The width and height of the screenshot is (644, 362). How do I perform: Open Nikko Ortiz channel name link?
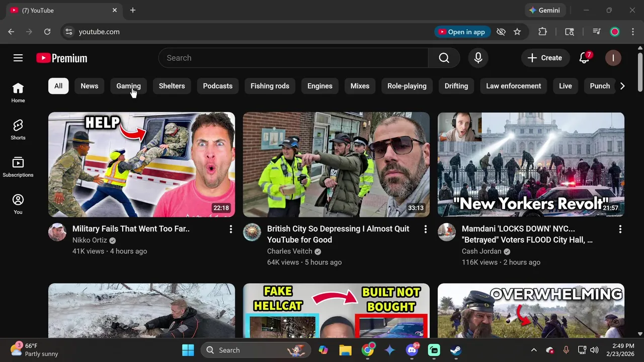tap(90, 240)
